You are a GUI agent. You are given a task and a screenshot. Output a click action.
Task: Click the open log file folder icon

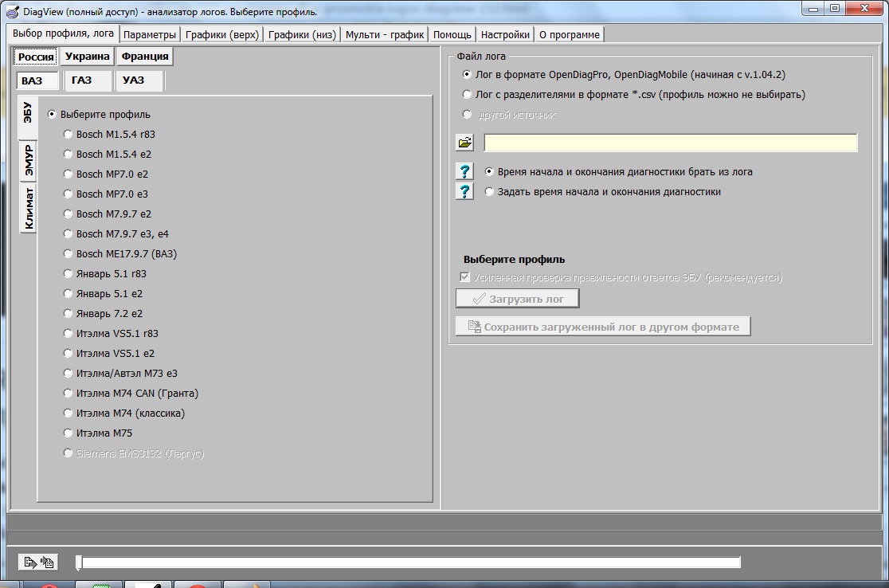(465, 143)
